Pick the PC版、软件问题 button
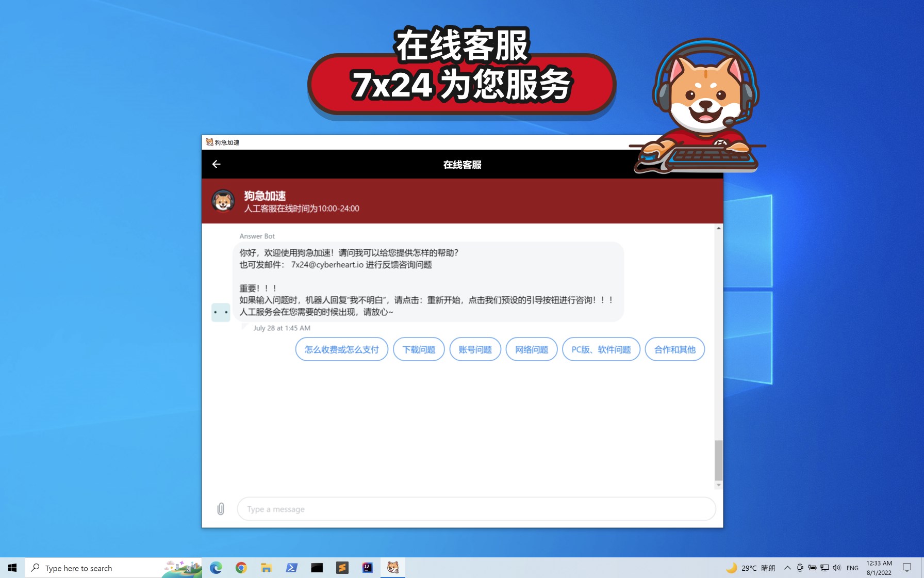This screenshot has width=924, height=578. (x=601, y=349)
